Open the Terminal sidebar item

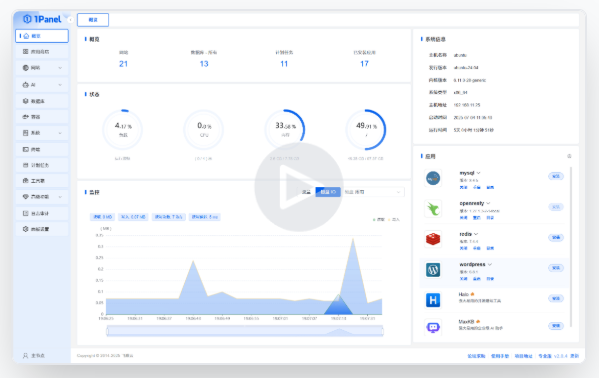42,149
